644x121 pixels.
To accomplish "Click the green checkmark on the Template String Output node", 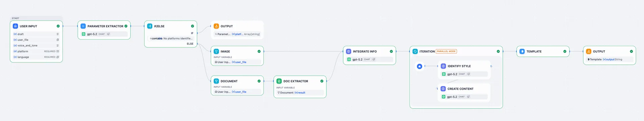I will [631, 51].
